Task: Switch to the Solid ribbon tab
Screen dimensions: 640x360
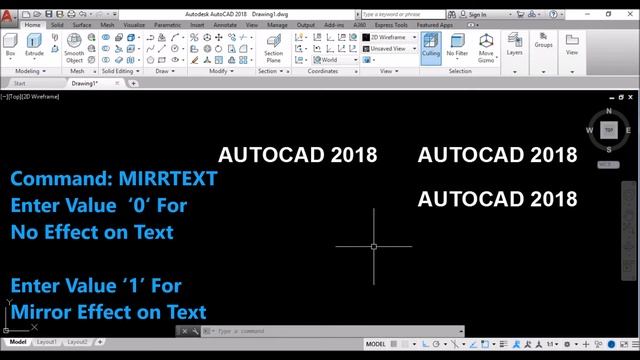Action: (x=57, y=25)
